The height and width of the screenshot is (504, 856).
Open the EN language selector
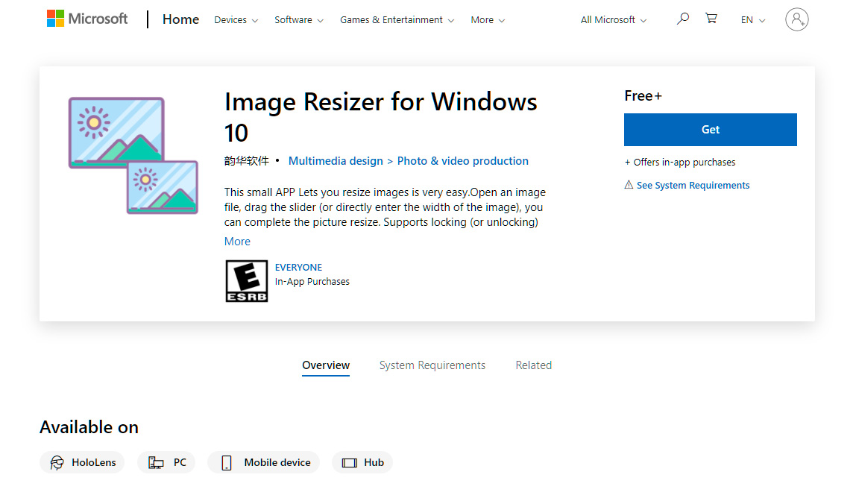point(752,20)
